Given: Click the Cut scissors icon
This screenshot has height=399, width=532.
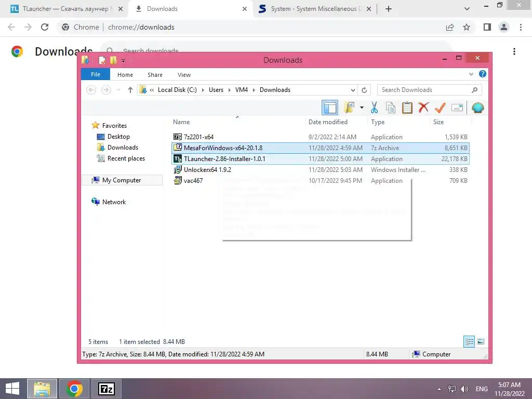Looking at the screenshot, I should (374, 108).
